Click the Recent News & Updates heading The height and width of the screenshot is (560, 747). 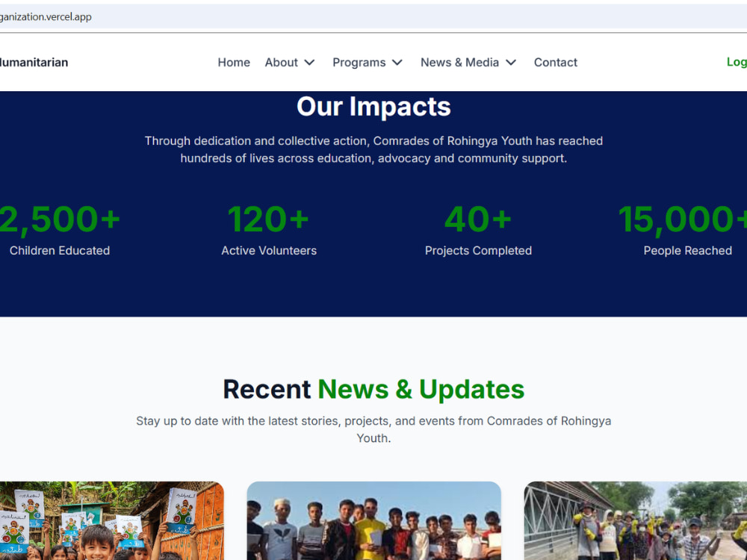(373, 390)
